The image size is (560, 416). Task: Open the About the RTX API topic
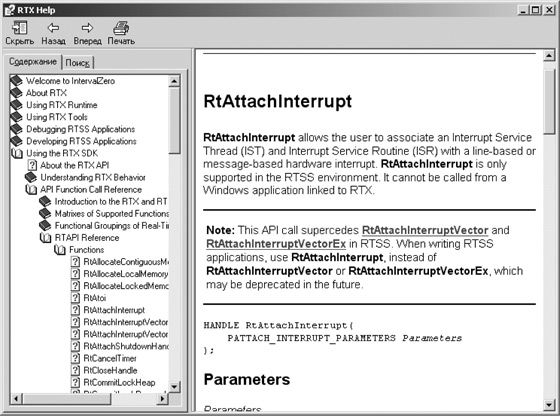75,165
